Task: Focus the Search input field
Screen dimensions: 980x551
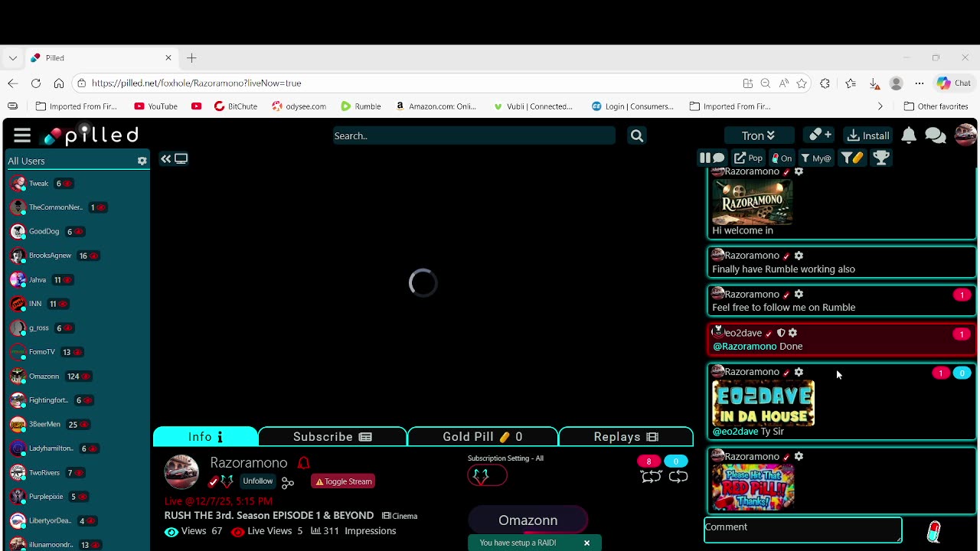Action: [473, 135]
